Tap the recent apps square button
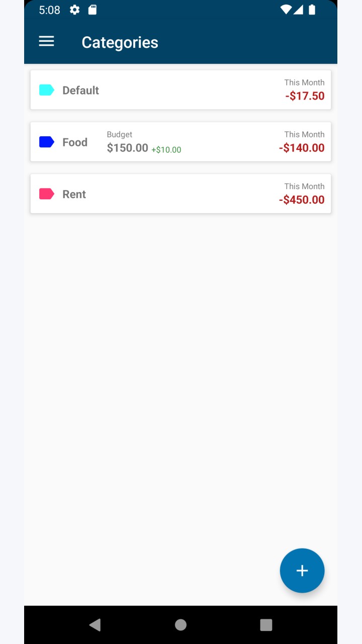The width and height of the screenshot is (362, 644). point(266,625)
